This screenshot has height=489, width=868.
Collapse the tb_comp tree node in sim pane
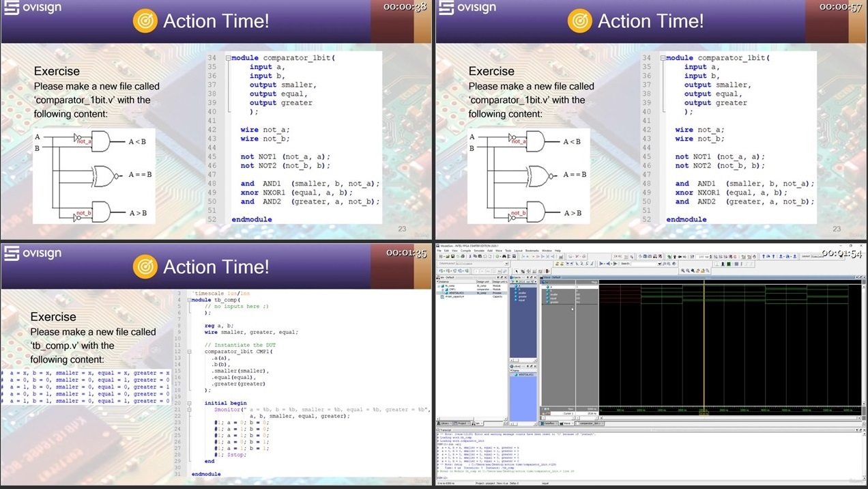pyautogui.click(x=438, y=286)
